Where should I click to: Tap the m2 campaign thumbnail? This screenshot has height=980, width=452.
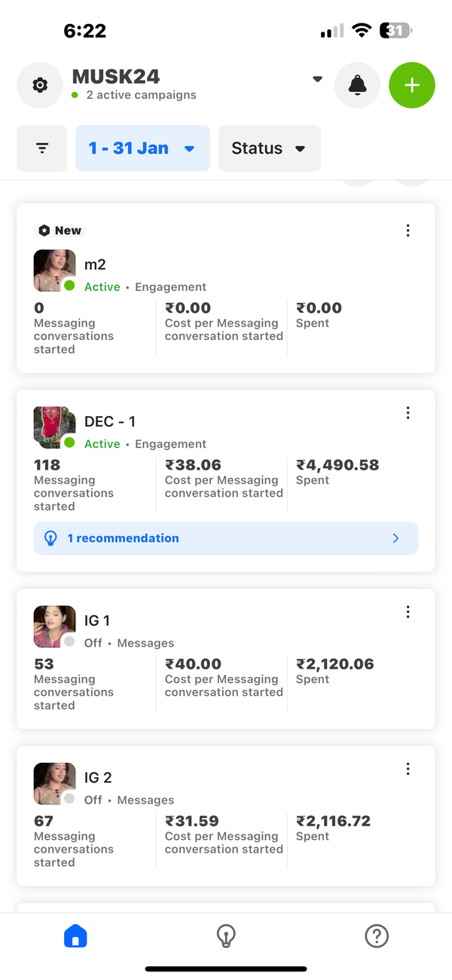click(x=54, y=271)
